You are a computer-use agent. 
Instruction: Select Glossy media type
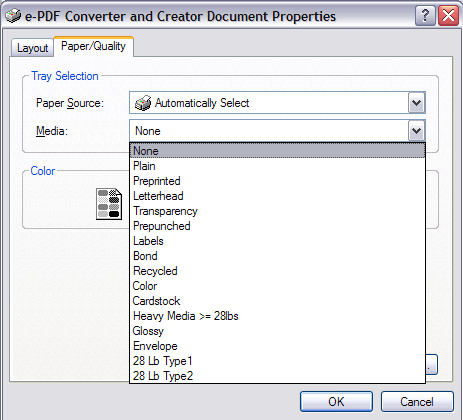pyautogui.click(x=277, y=331)
